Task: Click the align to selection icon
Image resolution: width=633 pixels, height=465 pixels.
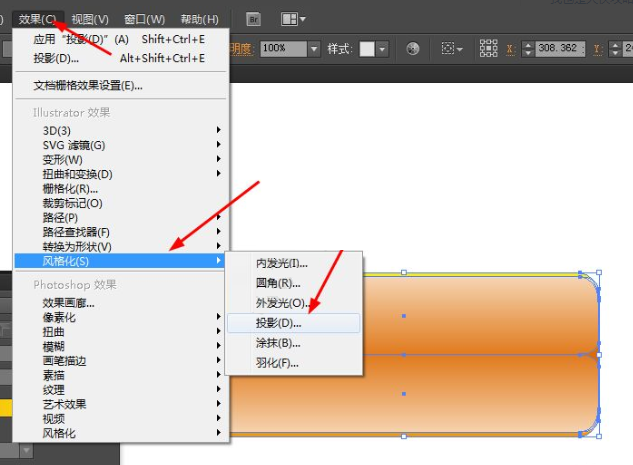Action: [x=448, y=49]
